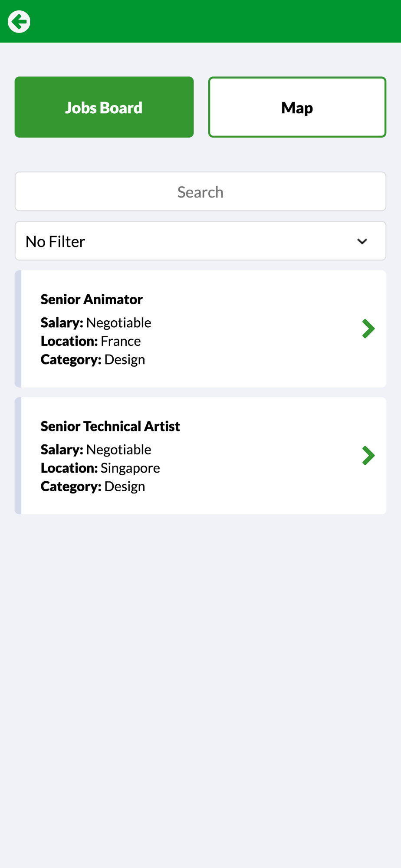Viewport: 401px width, 868px height.
Task: Open Senior Animator via its green chevron
Action: pos(368,329)
